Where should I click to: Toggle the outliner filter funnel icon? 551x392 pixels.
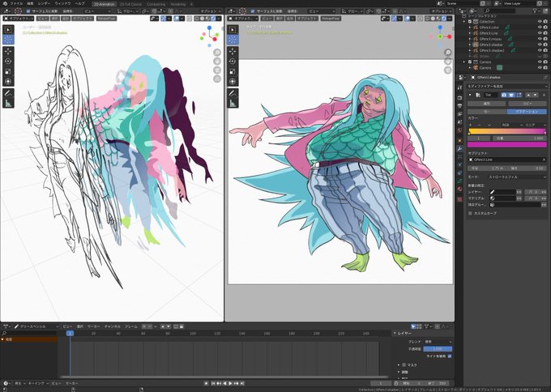click(x=535, y=11)
